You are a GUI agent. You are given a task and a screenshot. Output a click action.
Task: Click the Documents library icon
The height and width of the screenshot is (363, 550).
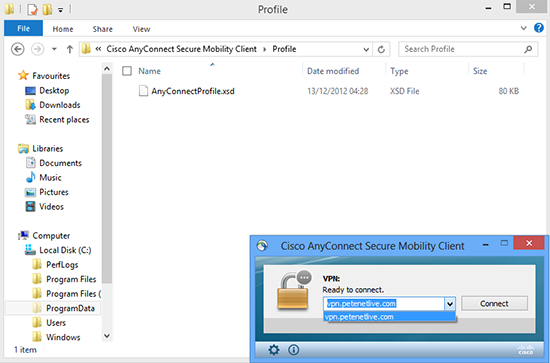coord(31,163)
